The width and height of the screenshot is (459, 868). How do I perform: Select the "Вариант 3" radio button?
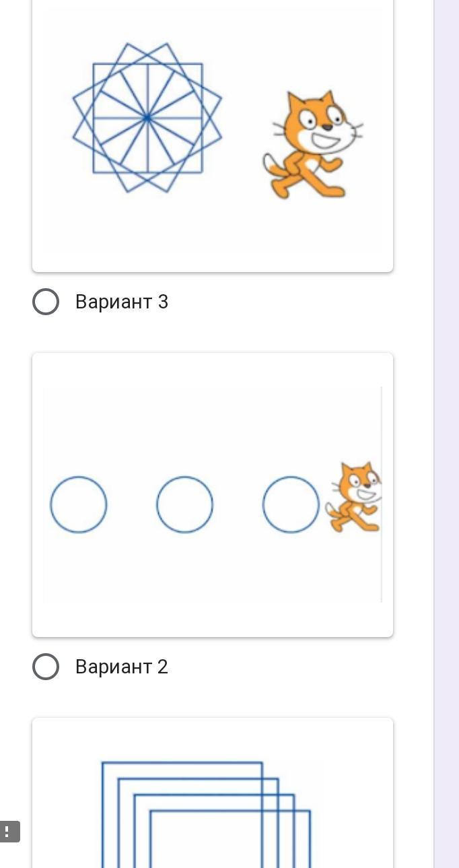click(x=46, y=302)
